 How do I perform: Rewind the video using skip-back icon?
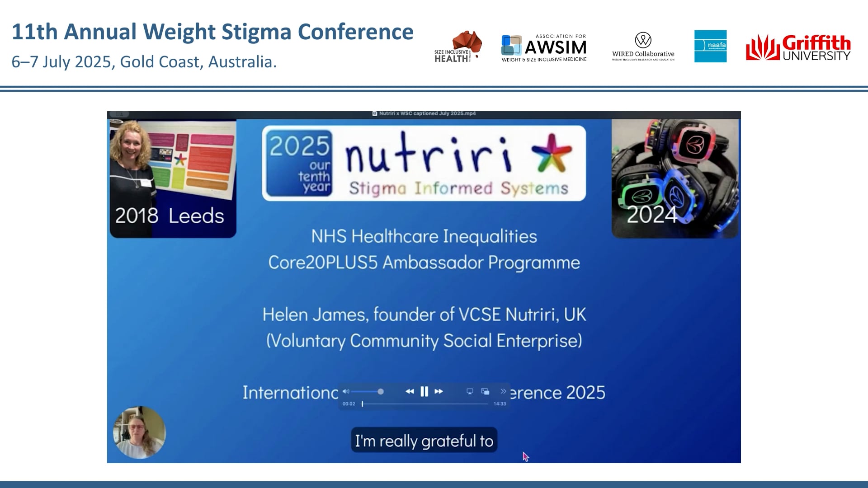[410, 391]
